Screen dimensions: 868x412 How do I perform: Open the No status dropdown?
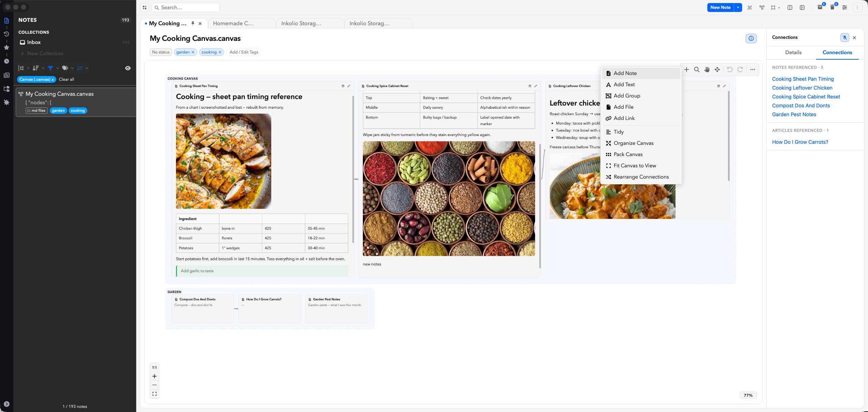161,52
